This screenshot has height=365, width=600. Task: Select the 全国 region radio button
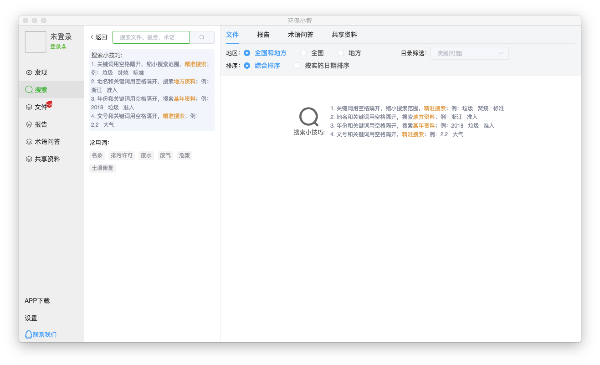point(304,53)
